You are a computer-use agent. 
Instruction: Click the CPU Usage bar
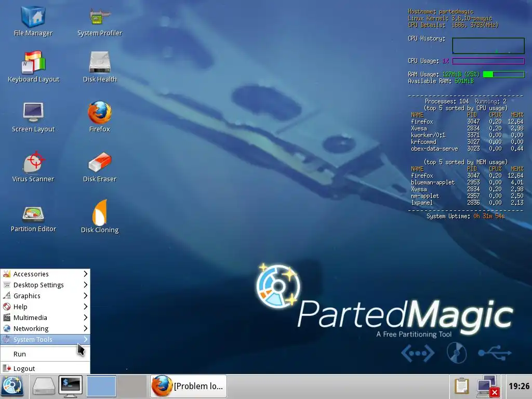pos(488,61)
